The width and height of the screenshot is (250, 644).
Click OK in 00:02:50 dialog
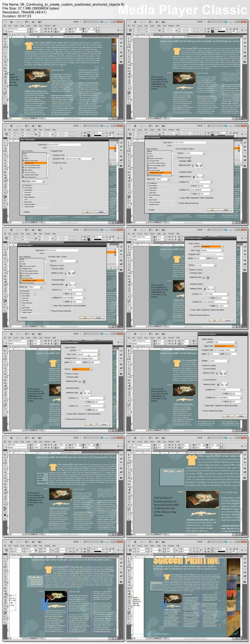85,318
